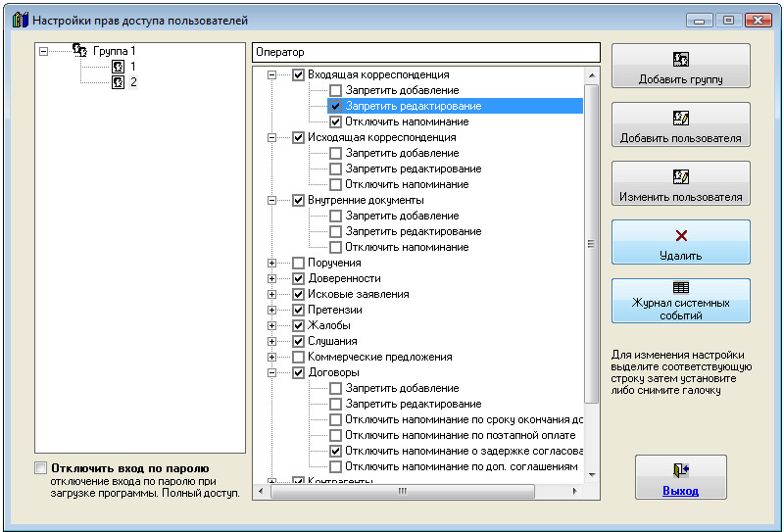Uncheck the Договоры checkbox
The image size is (783, 532).
[299, 372]
